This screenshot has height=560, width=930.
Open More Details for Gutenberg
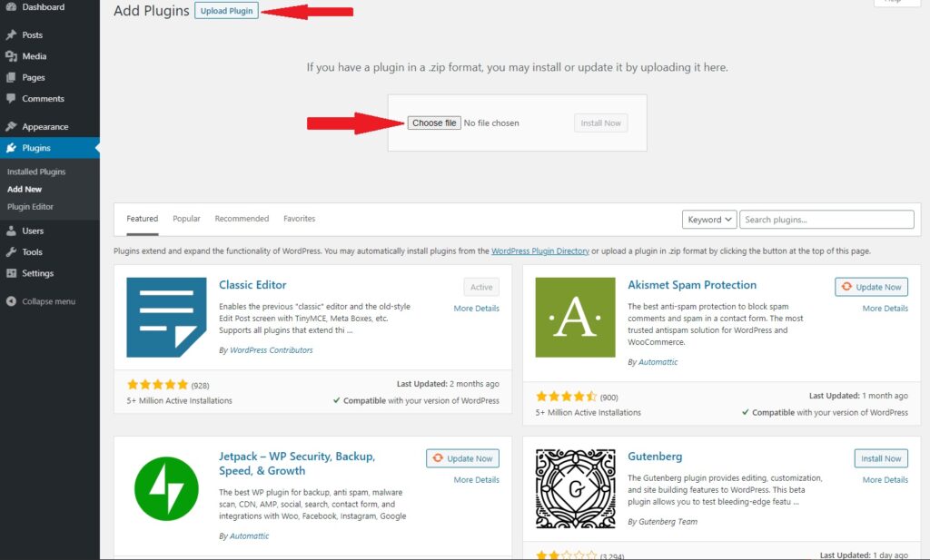[885, 480]
